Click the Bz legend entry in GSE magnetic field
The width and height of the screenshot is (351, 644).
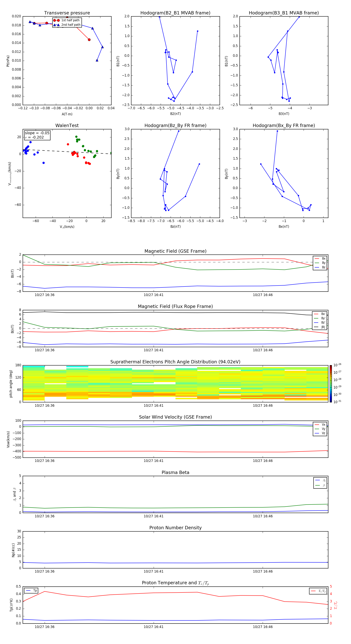point(320,268)
